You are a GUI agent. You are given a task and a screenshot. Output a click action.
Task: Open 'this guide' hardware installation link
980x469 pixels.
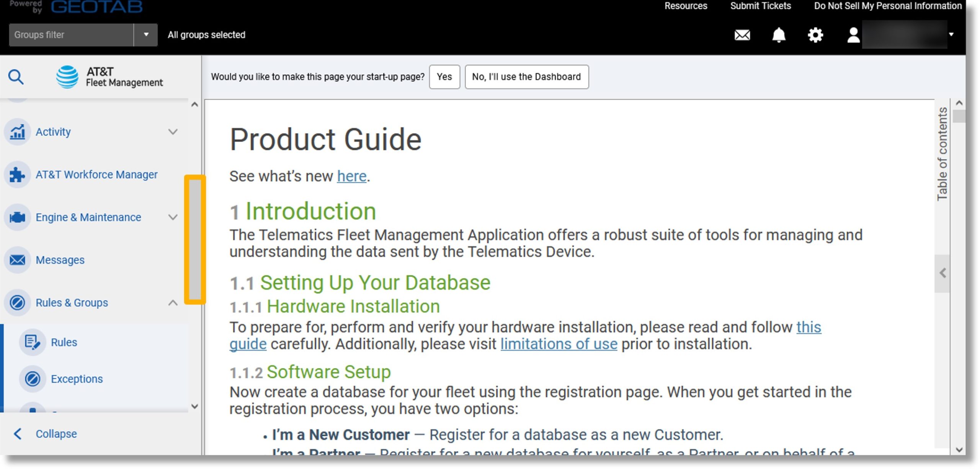point(809,327)
